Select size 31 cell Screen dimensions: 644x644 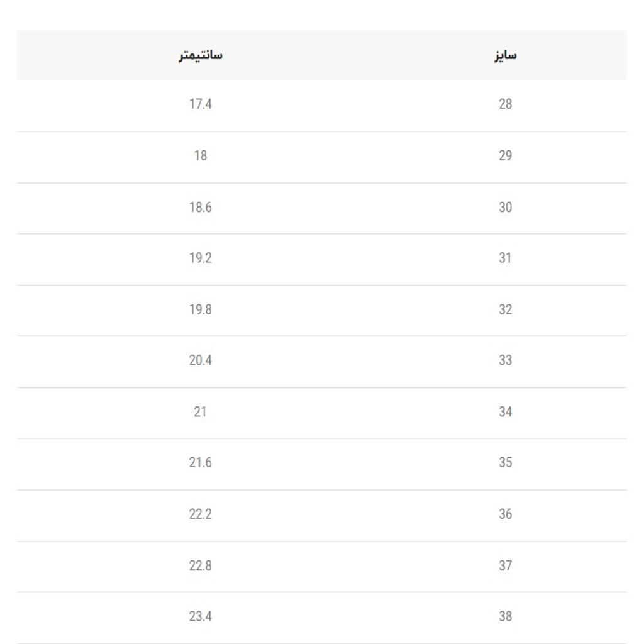[x=505, y=258]
